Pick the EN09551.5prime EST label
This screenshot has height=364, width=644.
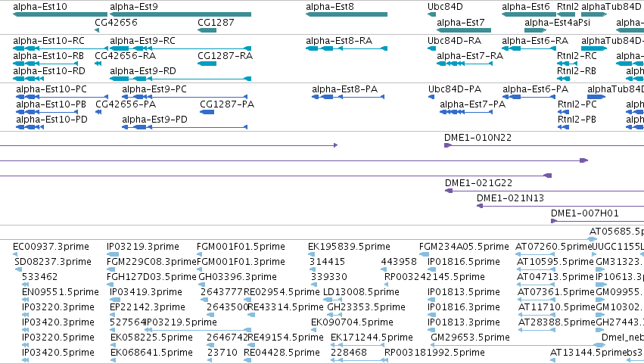tap(61, 291)
